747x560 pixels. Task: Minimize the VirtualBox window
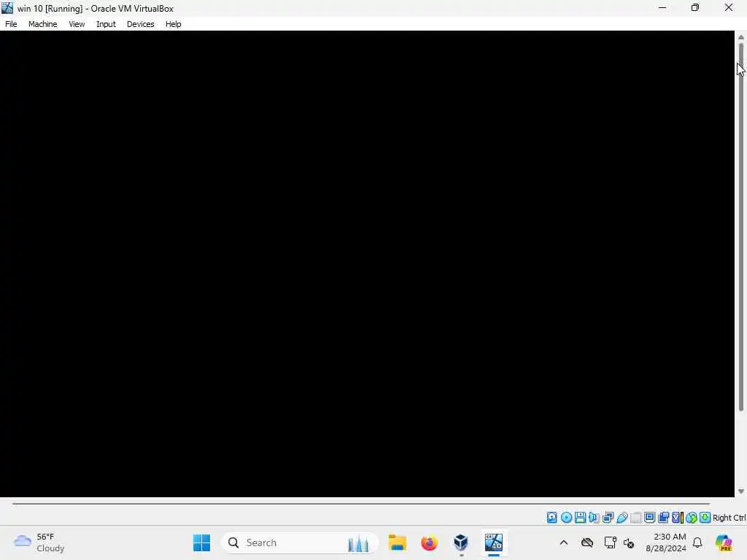coord(662,7)
